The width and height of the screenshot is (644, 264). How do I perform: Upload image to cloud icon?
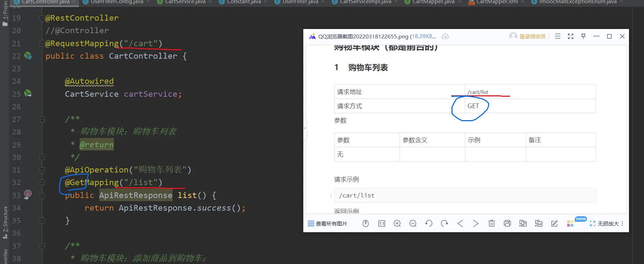click(445, 36)
